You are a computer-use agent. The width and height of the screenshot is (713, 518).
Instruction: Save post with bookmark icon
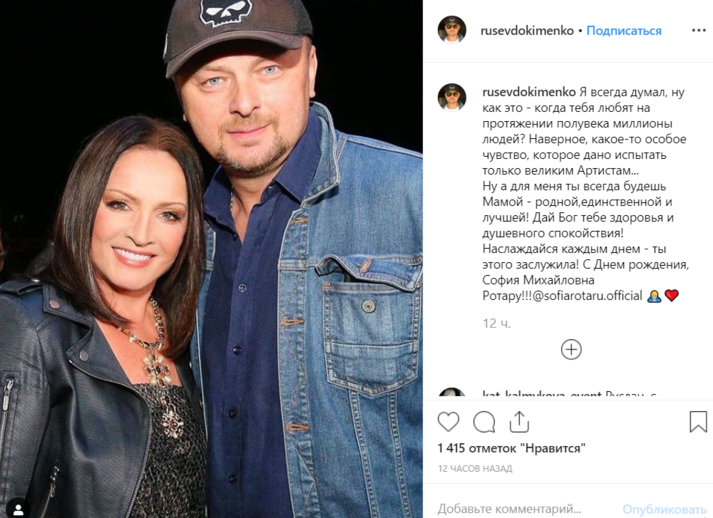click(698, 422)
